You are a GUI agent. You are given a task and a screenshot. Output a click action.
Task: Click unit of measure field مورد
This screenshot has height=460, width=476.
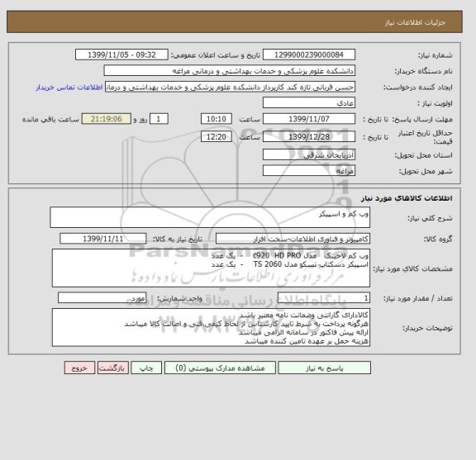[x=102, y=298]
